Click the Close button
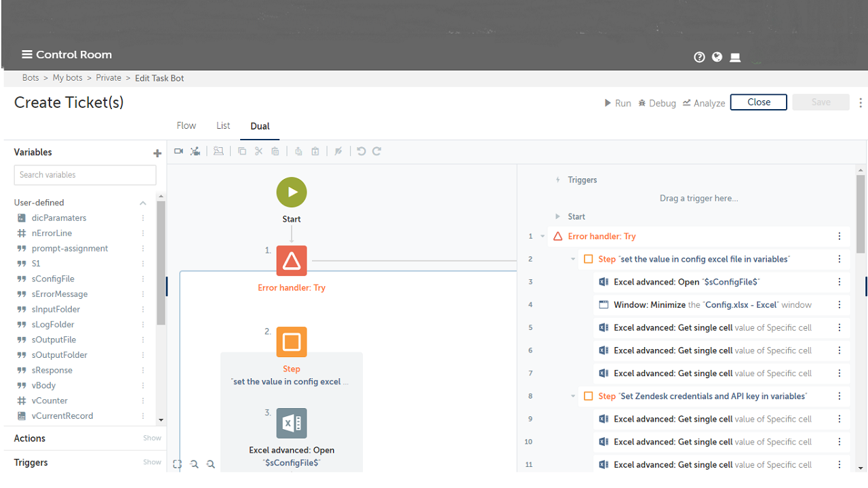Screen dimensions: 868x488 [x=758, y=102]
